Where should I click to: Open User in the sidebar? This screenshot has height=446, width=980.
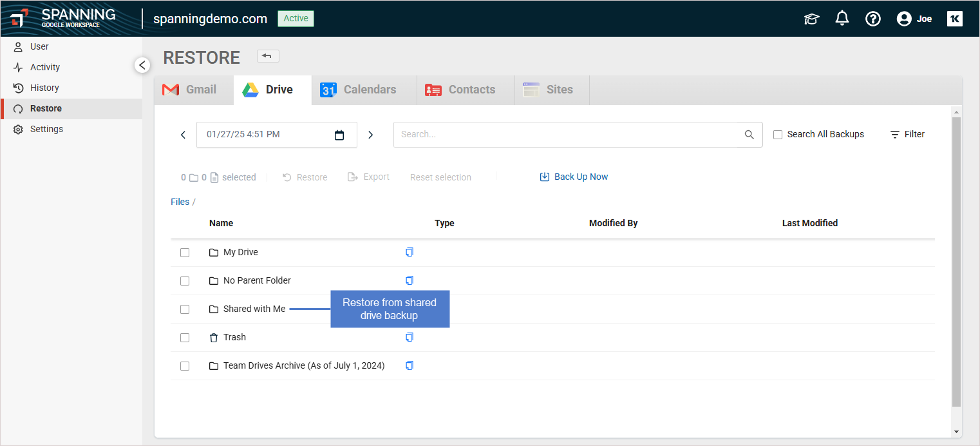(x=39, y=46)
